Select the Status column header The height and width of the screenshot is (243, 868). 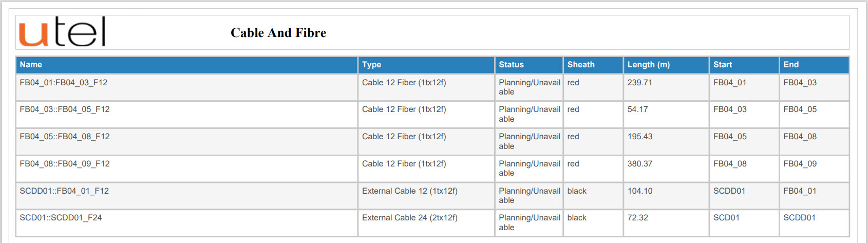(x=511, y=65)
